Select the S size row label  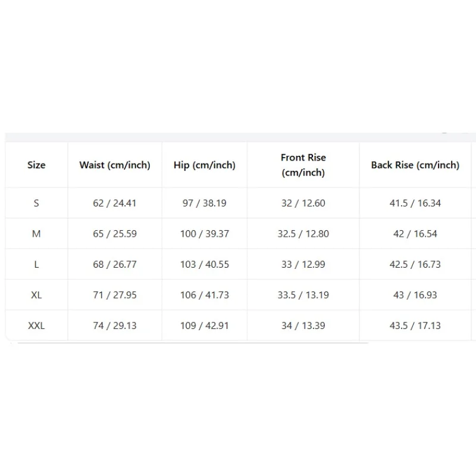(36, 203)
